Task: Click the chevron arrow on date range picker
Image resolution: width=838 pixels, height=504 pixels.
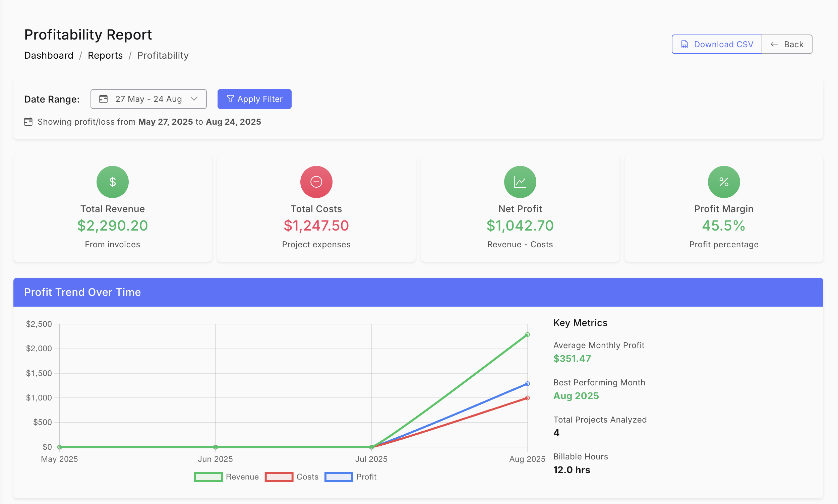Action: (194, 99)
